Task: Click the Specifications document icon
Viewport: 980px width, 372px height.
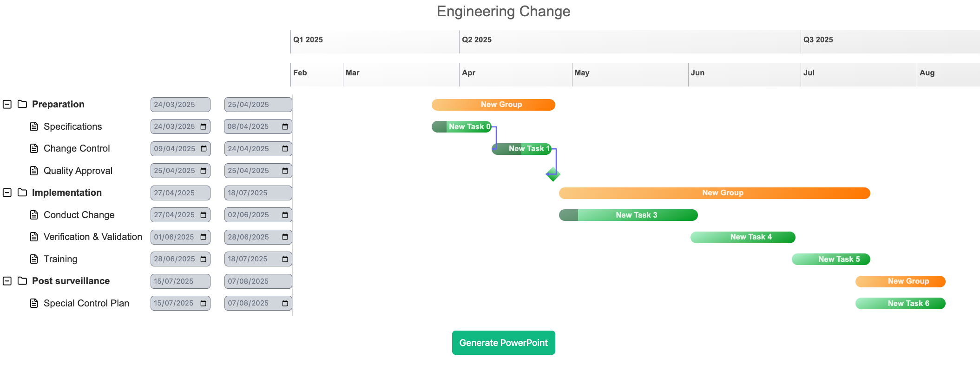Action: pyautogui.click(x=34, y=126)
